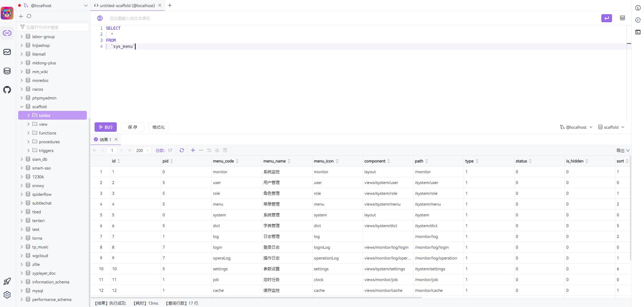Click the table grid icon at the editor's top right
This screenshot has width=644, height=307.
(622, 18)
